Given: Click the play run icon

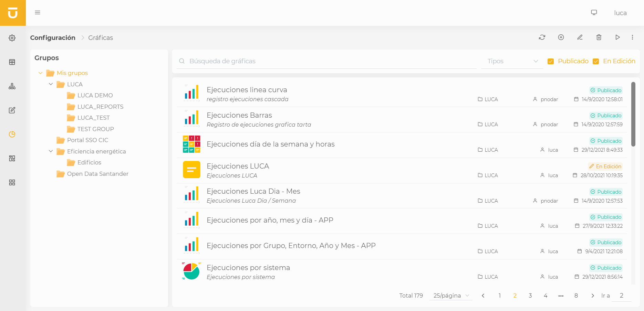Looking at the screenshot, I should 617,37.
